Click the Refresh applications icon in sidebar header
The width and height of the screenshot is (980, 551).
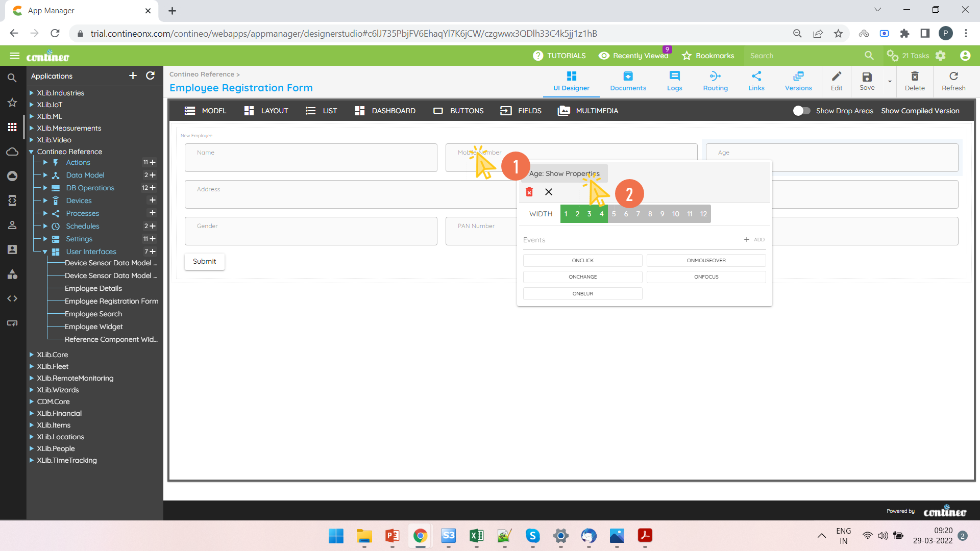[150, 76]
